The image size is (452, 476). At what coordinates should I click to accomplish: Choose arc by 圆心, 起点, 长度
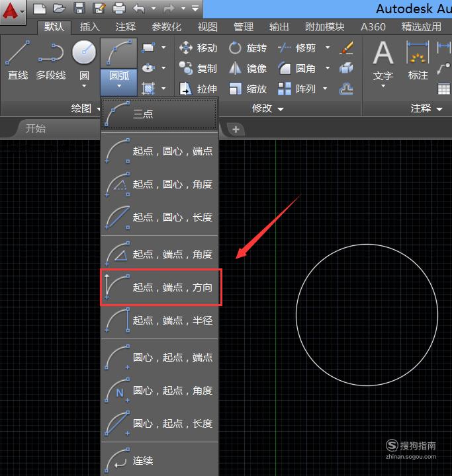159,424
